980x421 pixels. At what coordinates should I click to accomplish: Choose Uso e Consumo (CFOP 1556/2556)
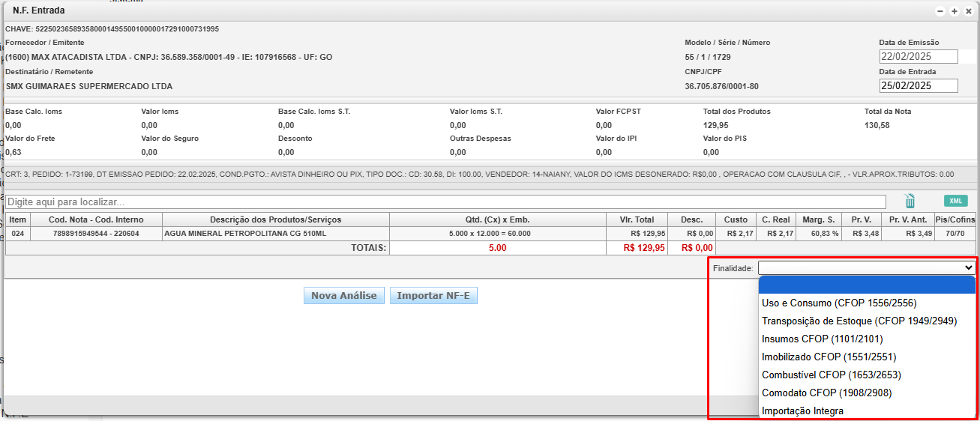click(839, 303)
